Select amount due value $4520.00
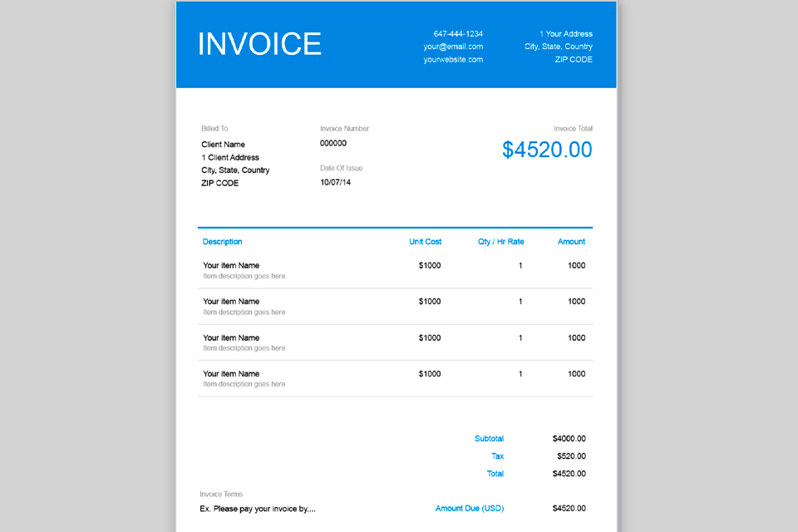 pyautogui.click(x=569, y=508)
